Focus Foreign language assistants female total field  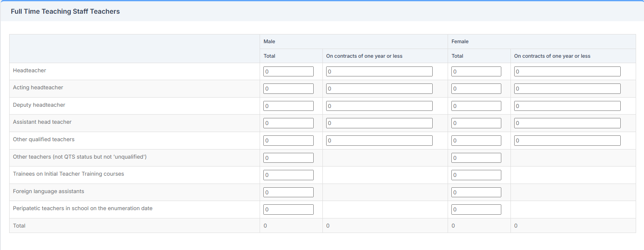[476, 192]
